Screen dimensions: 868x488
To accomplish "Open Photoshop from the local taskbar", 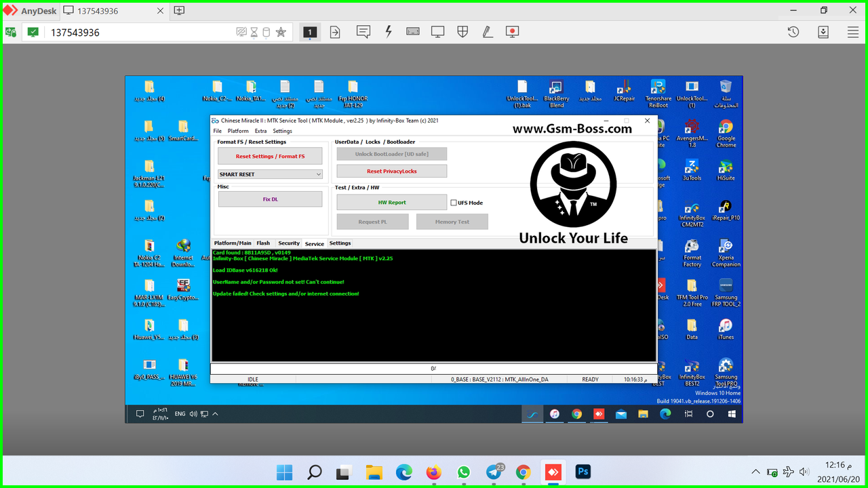I will (x=583, y=472).
